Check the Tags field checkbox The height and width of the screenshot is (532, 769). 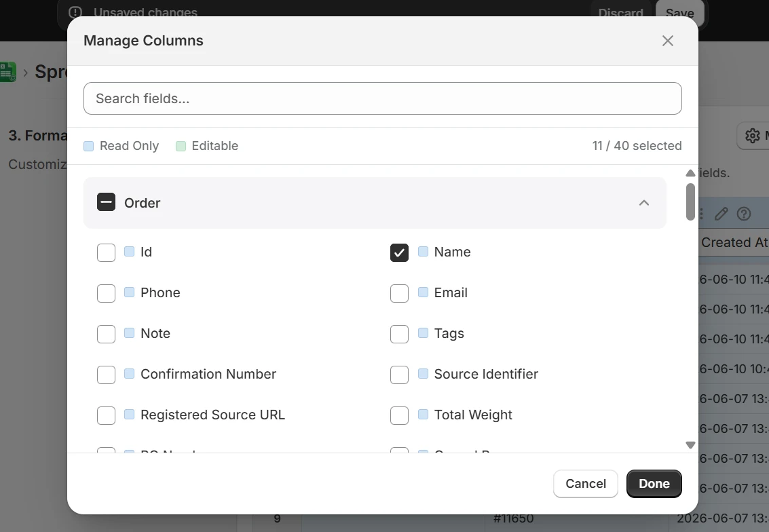coord(399,334)
